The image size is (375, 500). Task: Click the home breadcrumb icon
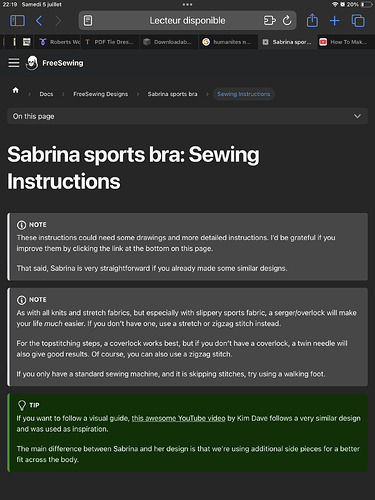pyautogui.click(x=16, y=90)
